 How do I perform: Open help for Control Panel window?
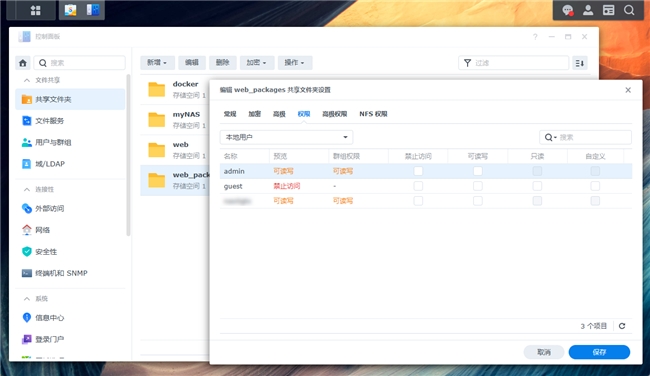click(x=535, y=37)
